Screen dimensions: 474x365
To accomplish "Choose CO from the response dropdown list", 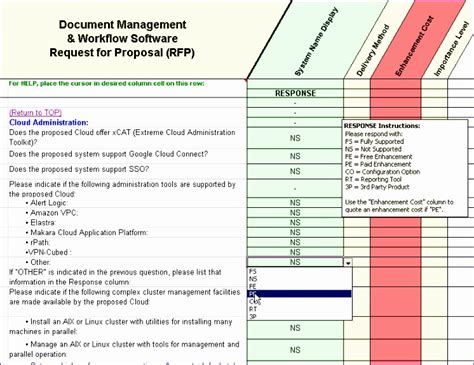I will tap(299, 301).
